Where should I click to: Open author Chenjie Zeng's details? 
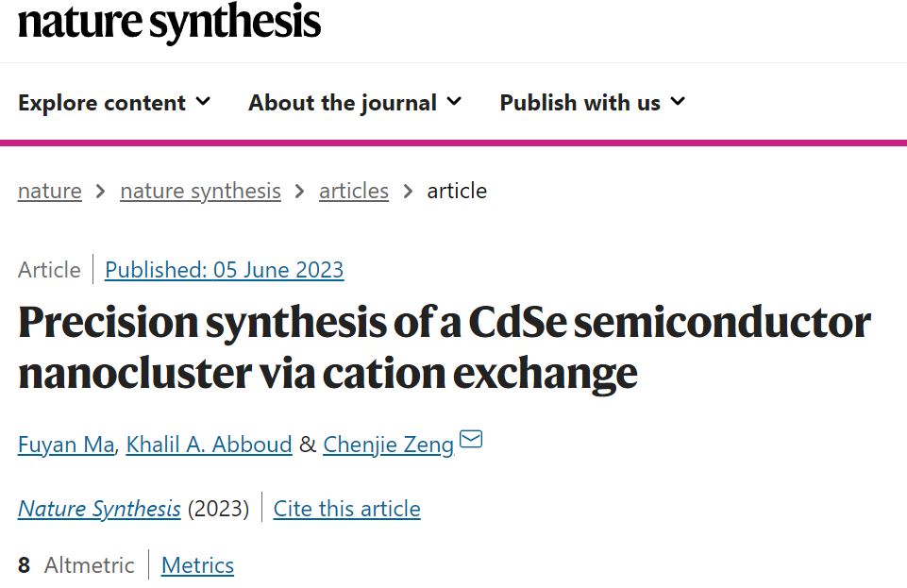tap(388, 445)
